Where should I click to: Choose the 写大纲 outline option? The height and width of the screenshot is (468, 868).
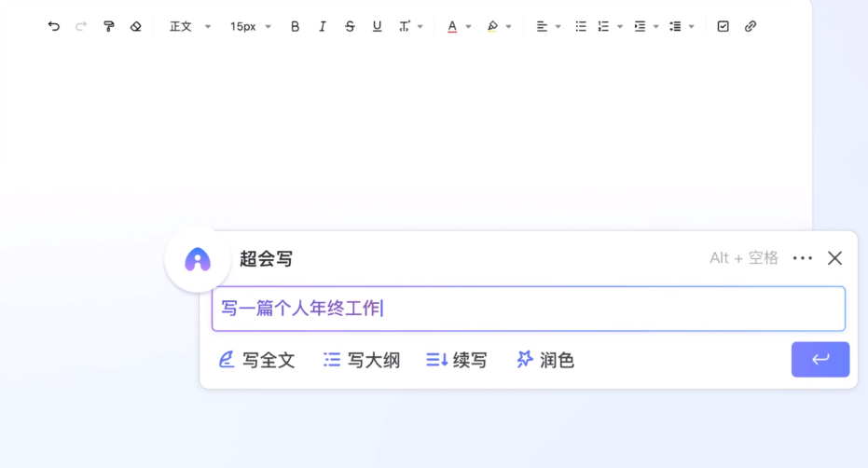(362, 360)
